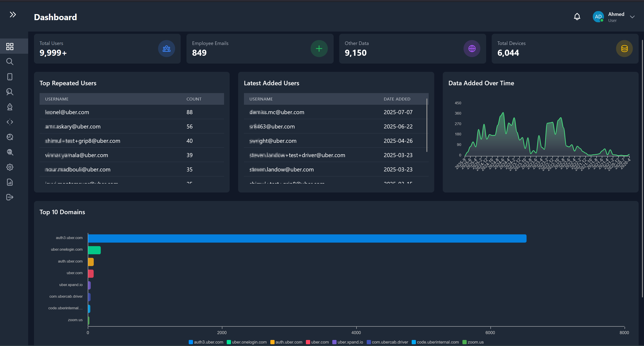The width and height of the screenshot is (644, 346).
Task: Click the Total Devices database icon
Action: 624,49
